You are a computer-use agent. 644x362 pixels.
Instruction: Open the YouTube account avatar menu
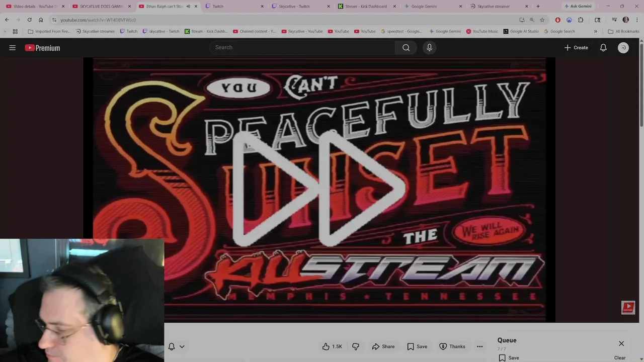623,48
